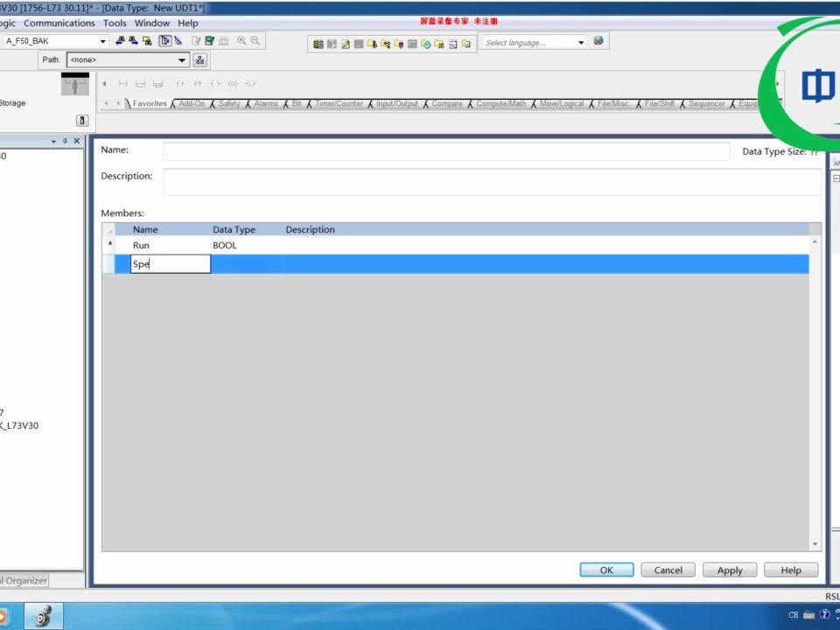
Task: Select the Run member name cell
Action: (171, 245)
